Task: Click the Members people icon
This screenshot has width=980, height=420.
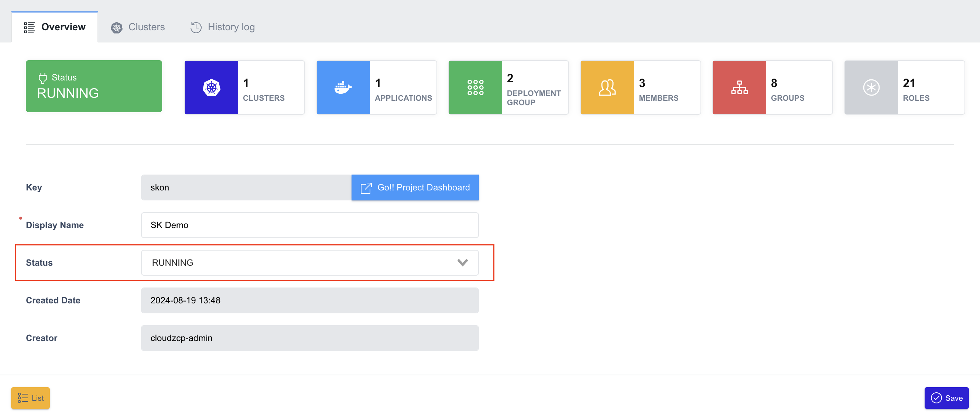Action: coord(607,87)
